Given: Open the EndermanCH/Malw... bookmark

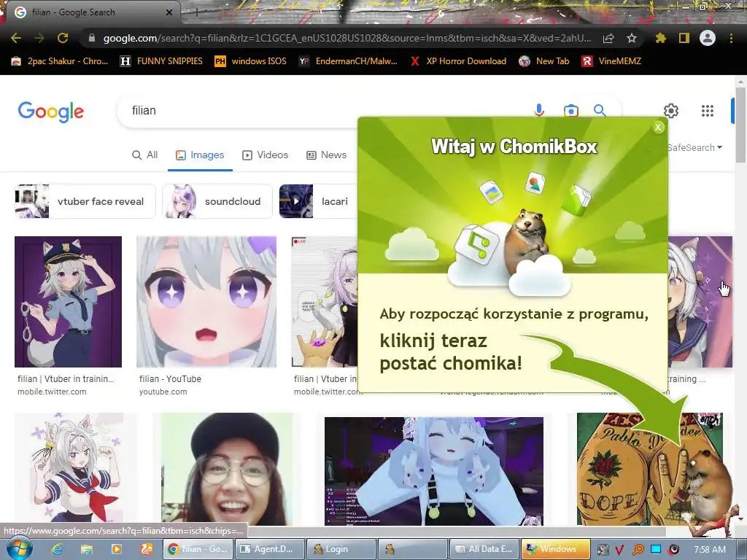Looking at the screenshot, I should pos(348,61).
